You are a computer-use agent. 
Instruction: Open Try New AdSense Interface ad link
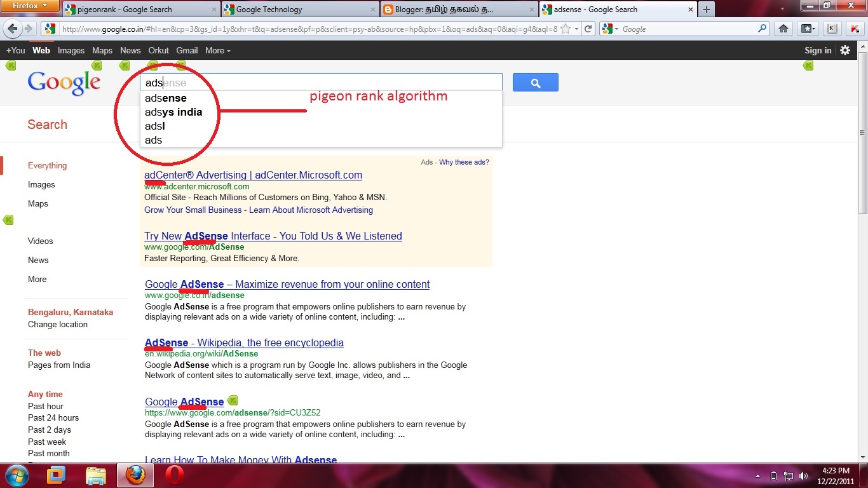(x=273, y=236)
